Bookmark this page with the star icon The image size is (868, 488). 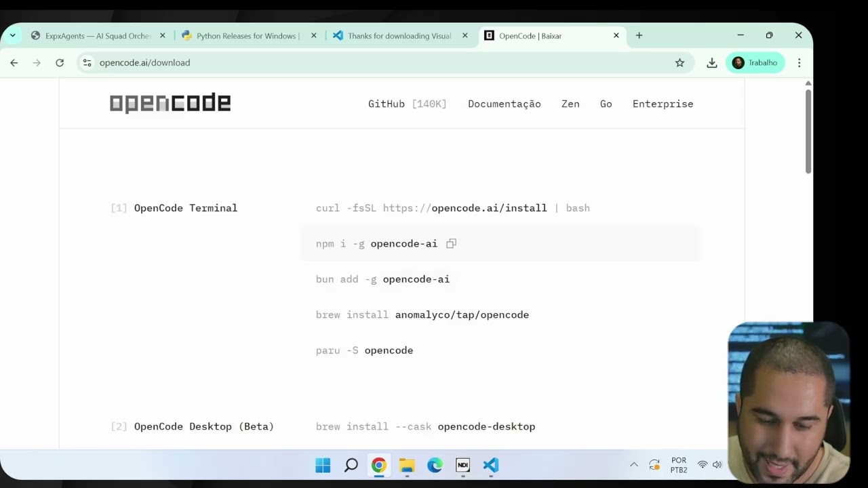[x=679, y=62]
